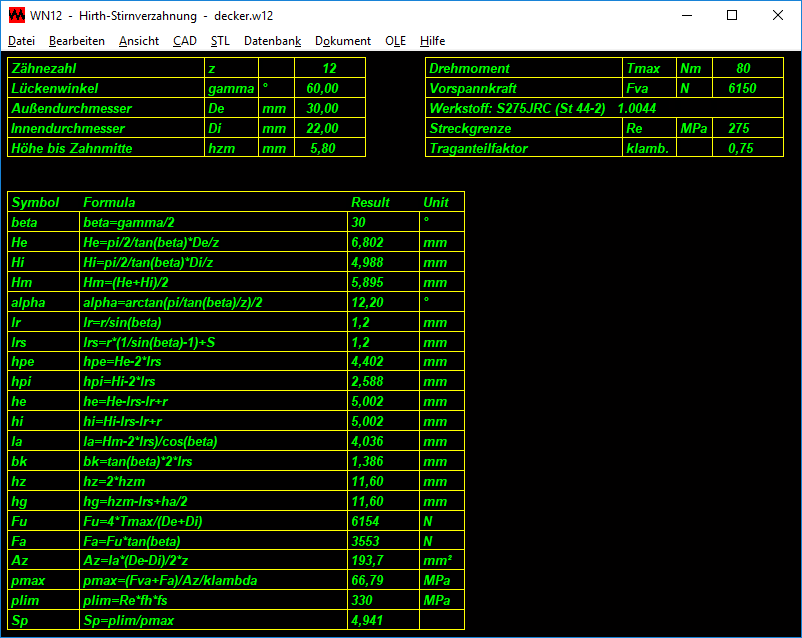802x638 pixels.
Task: Open the Bearbeiten menu
Action: coord(76,41)
